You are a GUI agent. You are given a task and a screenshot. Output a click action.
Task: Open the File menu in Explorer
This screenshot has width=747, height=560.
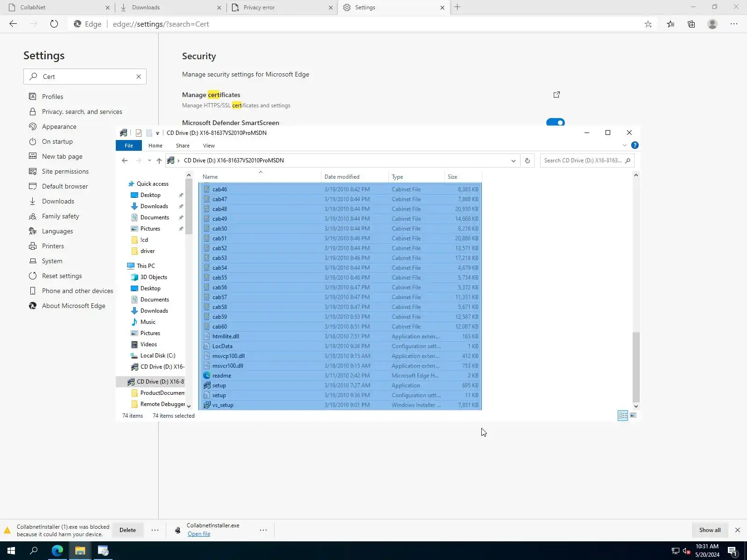pyautogui.click(x=129, y=146)
